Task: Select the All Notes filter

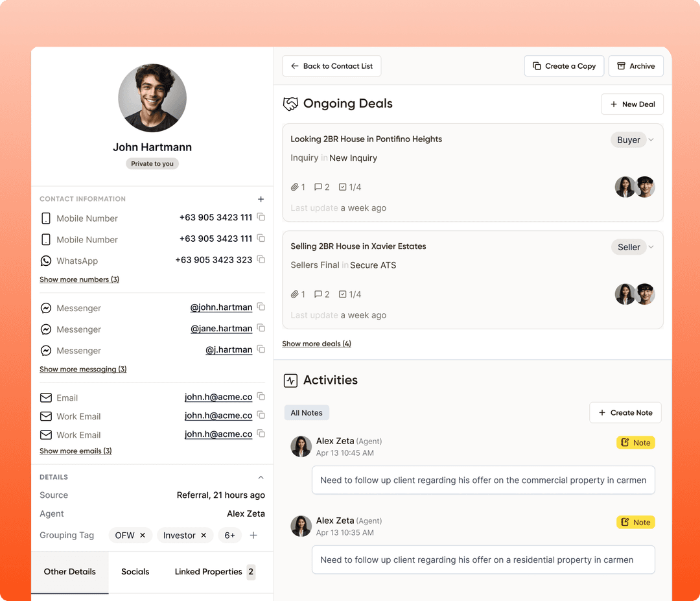Action: coord(307,412)
